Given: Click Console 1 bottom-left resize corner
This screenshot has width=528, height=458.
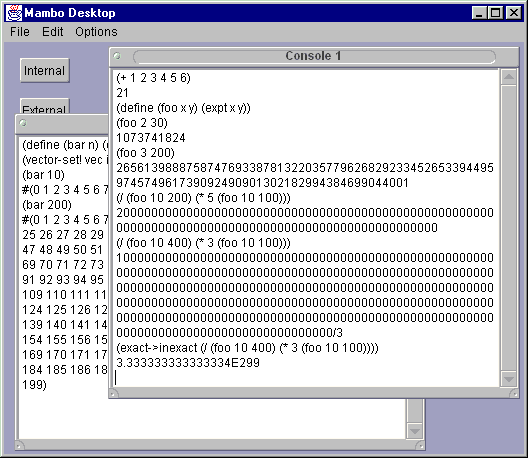Looking at the screenshot, I should pos(113,393).
